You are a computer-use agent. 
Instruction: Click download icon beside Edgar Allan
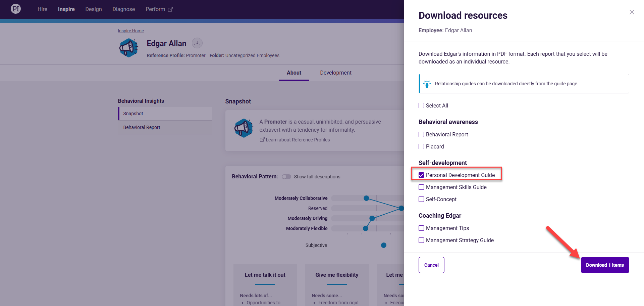coord(197,43)
